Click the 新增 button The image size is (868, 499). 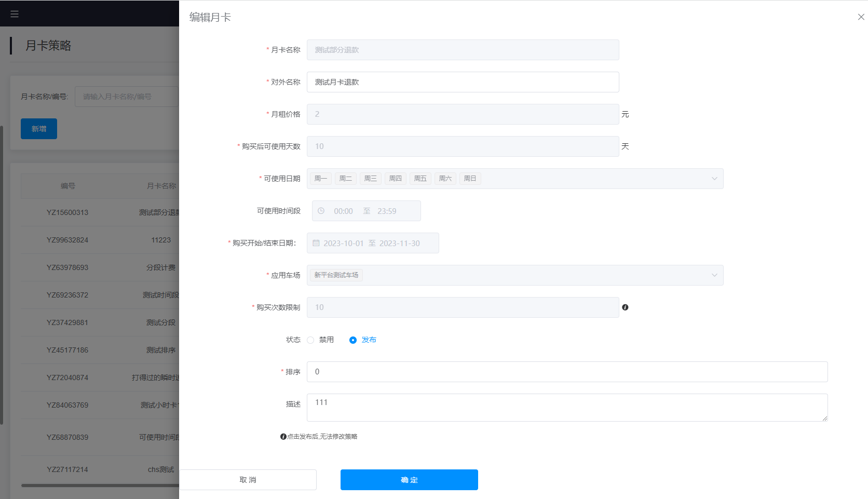point(39,129)
